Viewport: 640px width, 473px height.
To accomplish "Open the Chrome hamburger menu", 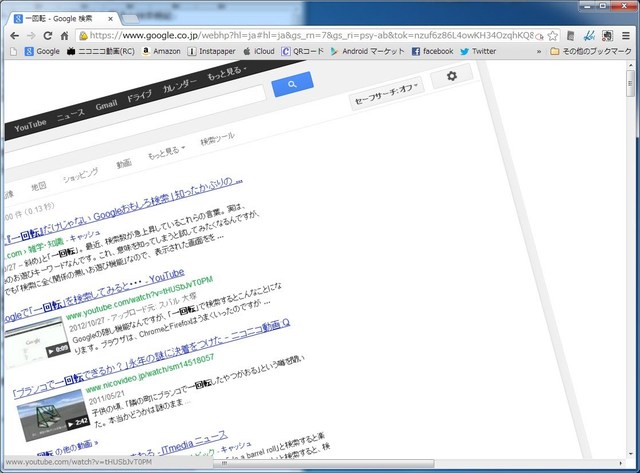I will (x=626, y=34).
